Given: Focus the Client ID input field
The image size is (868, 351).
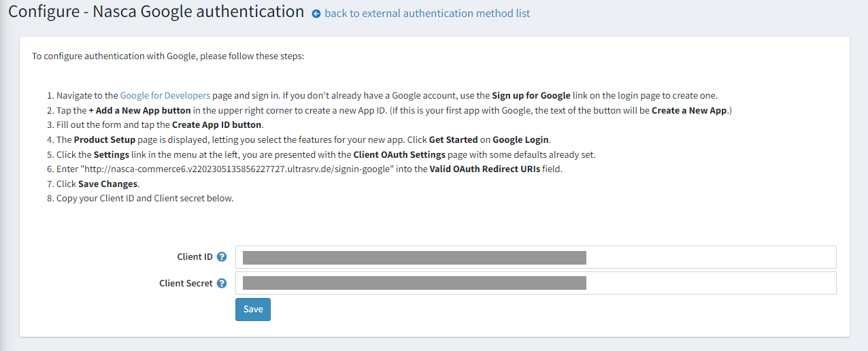Looking at the screenshot, I should click(x=535, y=257).
